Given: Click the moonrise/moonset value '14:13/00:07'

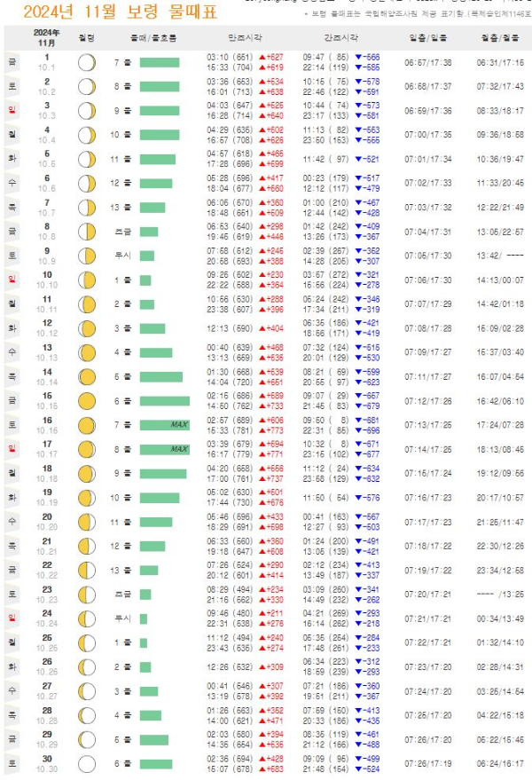Looking at the screenshot, I should pyautogui.click(x=500, y=280).
